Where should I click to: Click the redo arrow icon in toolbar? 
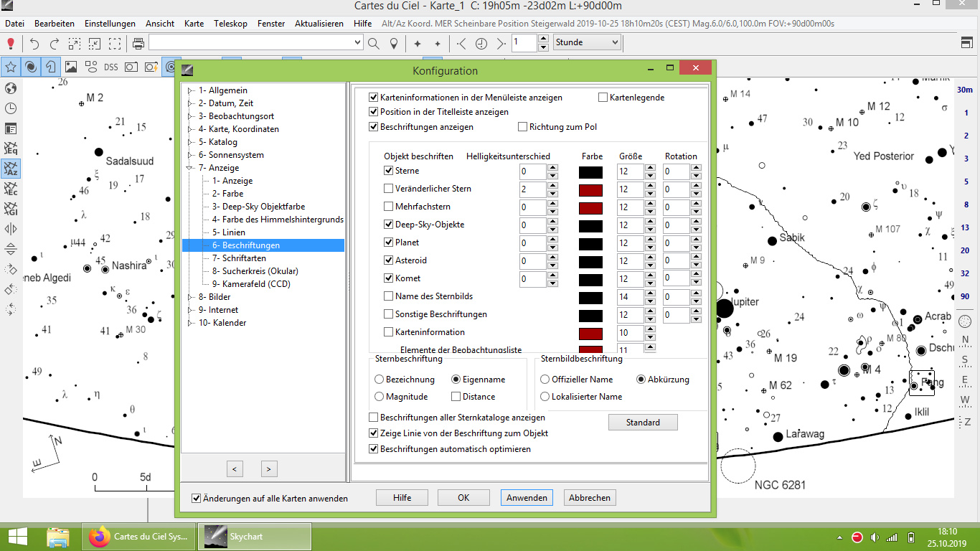[54, 43]
